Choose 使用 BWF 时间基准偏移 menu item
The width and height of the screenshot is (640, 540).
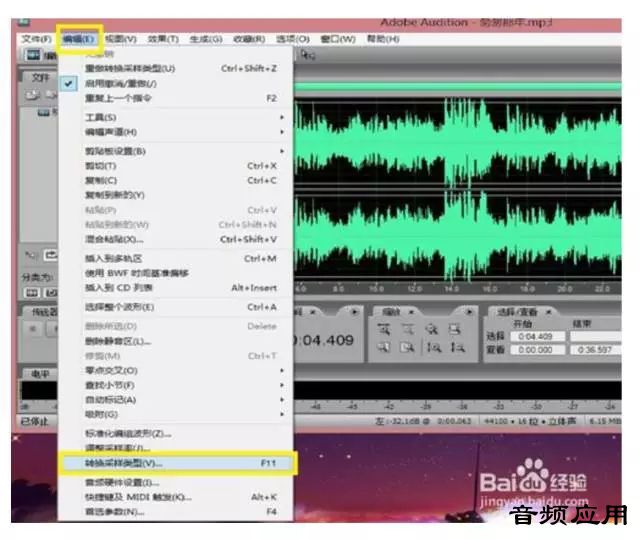point(176,273)
